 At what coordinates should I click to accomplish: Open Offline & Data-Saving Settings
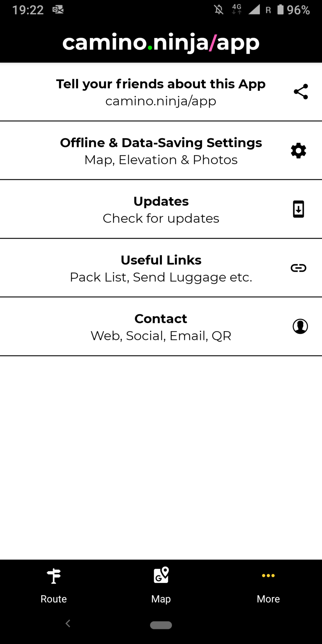click(x=161, y=151)
